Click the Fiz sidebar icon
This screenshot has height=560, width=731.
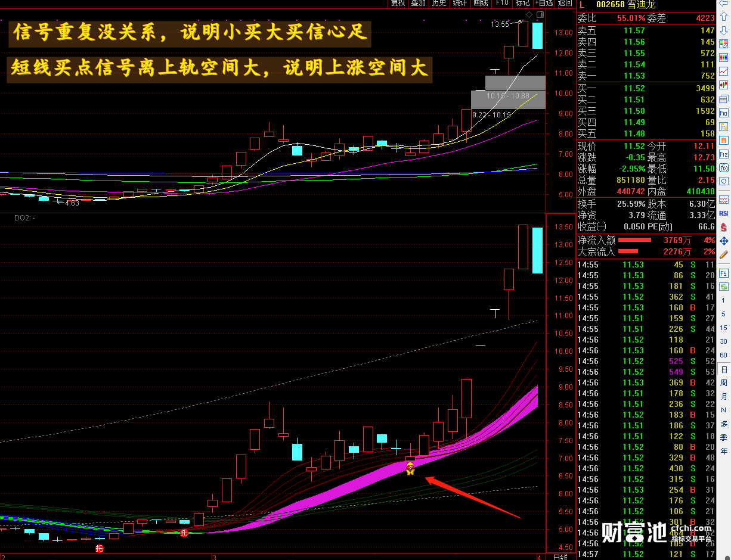(724, 154)
